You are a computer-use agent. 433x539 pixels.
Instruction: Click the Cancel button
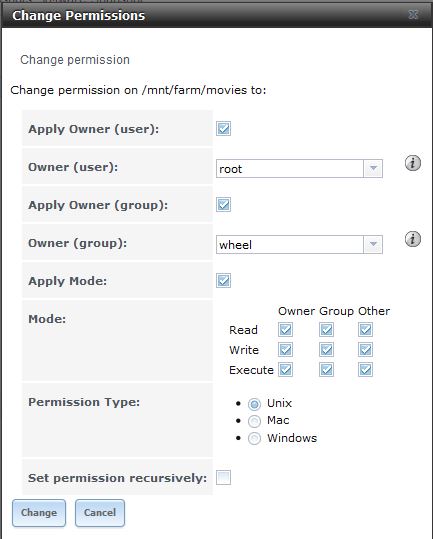[x=100, y=513]
